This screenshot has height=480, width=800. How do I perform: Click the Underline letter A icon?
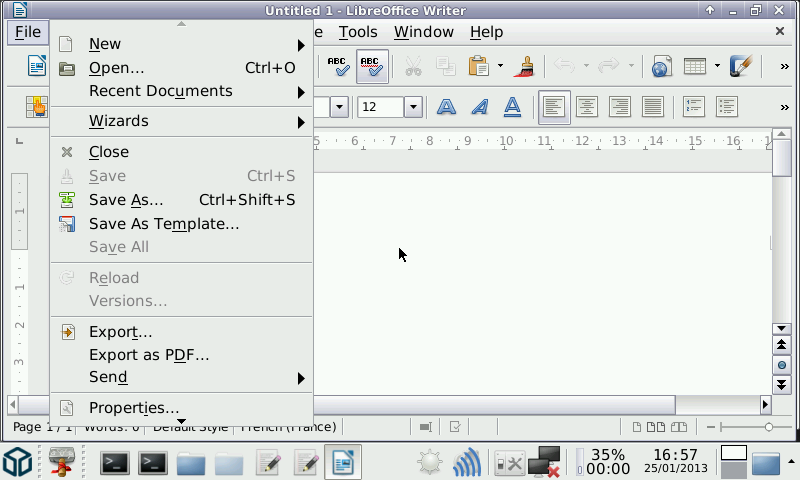[512, 107]
